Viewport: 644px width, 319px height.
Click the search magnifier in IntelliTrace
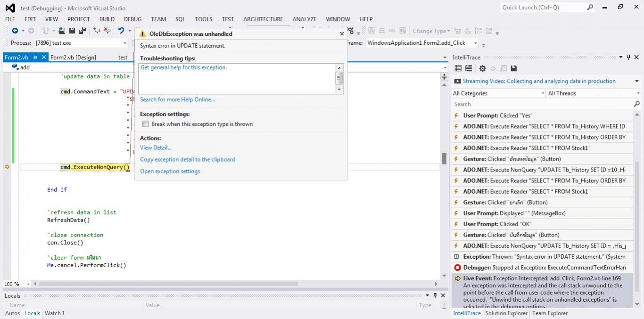[636, 104]
